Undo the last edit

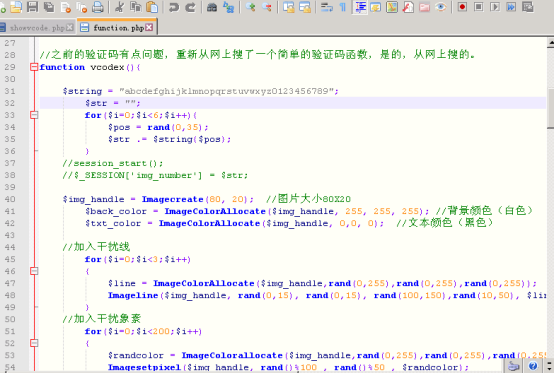[x=174, y=7]
